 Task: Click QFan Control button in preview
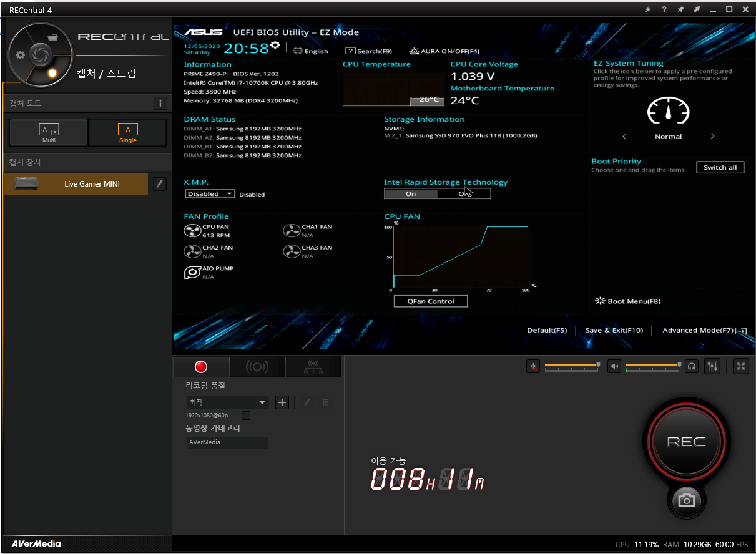point(431,301)
